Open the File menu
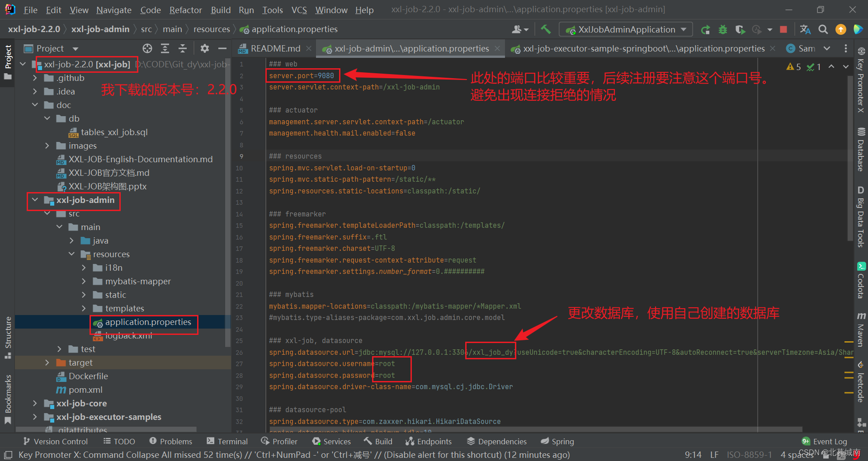This screenshot has width=868, height=461. (x=31, y=10)
